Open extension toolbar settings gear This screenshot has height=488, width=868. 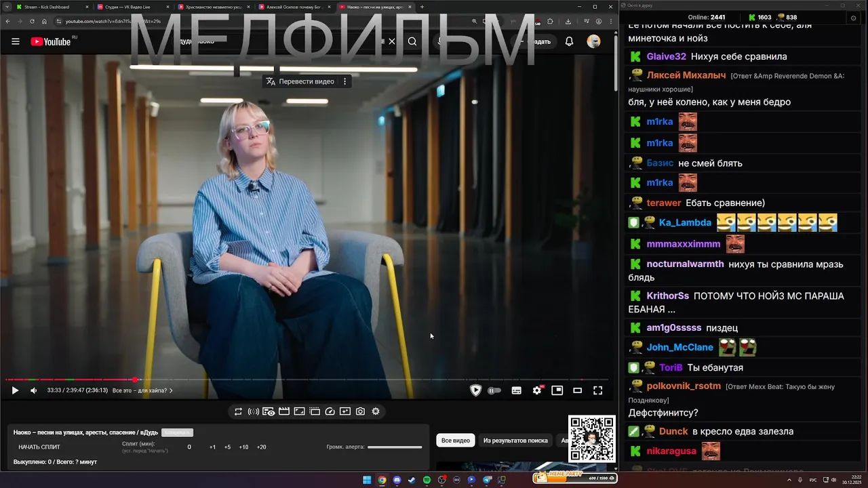376,411
